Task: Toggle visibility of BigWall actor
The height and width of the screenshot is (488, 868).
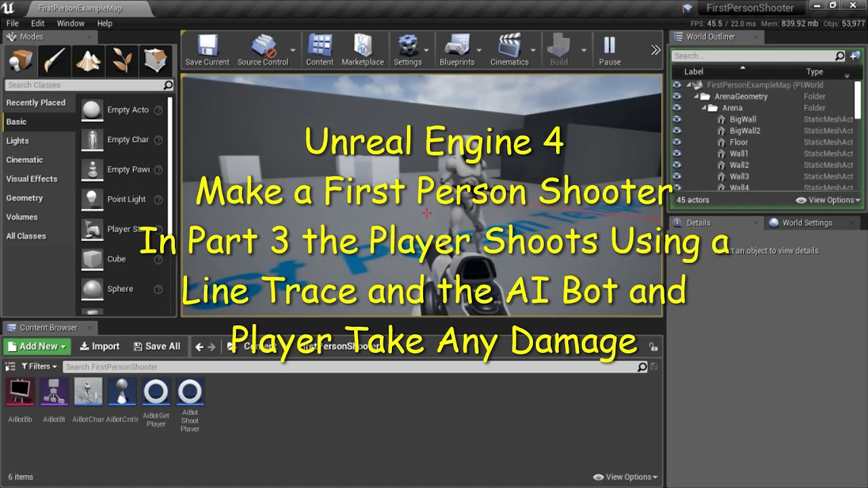Action: coord(677,119)
